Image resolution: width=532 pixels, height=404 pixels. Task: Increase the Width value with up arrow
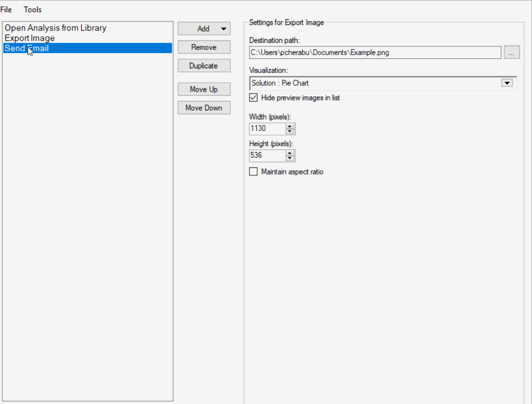290,126
